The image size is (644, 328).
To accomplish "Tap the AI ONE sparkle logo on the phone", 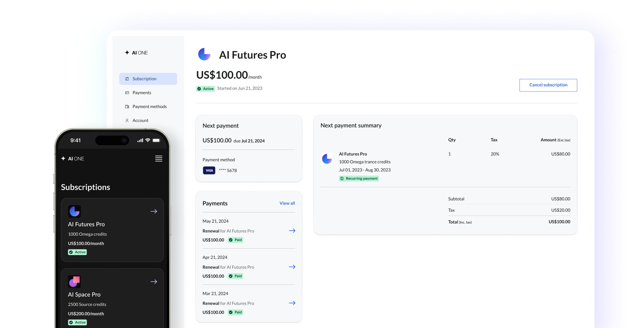I will pos(64,158).
